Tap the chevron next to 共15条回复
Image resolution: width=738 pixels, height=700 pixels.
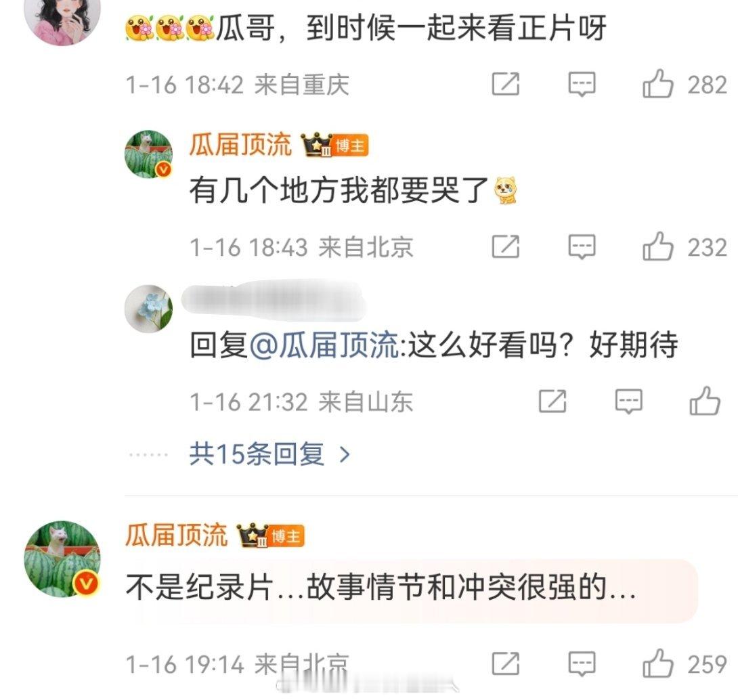[x=345, y=455]
